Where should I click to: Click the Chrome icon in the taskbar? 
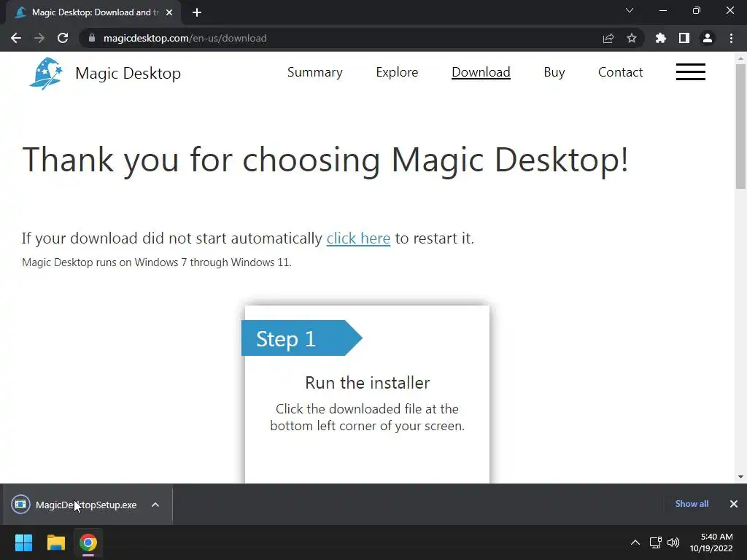point(88,542)
